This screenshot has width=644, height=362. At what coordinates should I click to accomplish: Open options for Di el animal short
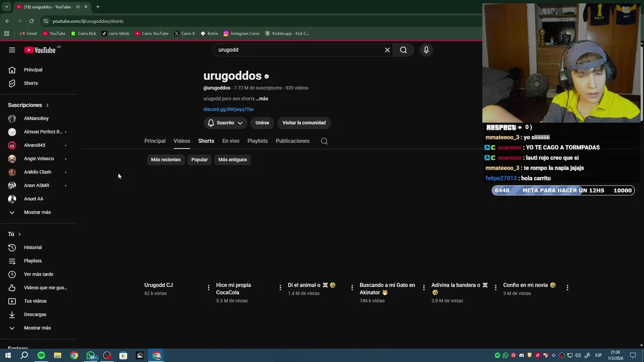[352, 288]
